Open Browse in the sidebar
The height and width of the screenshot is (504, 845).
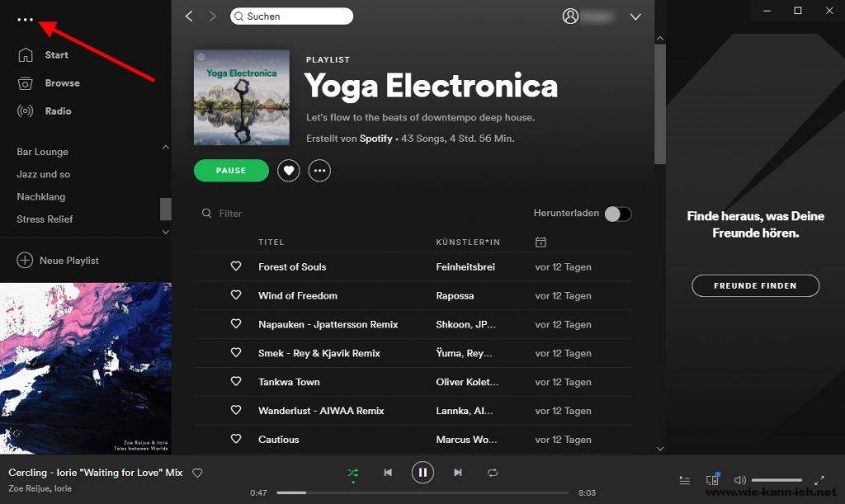[x=62, y=83]
